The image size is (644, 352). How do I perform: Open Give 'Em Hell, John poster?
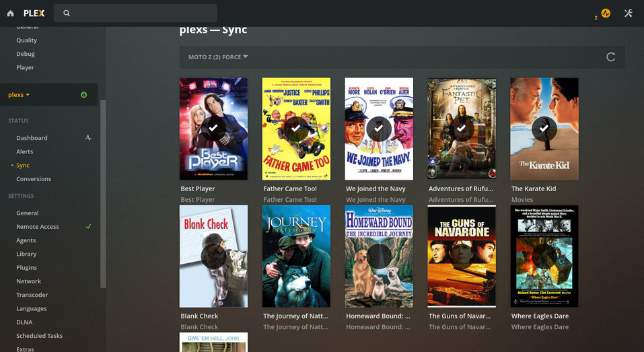[213, 342]
